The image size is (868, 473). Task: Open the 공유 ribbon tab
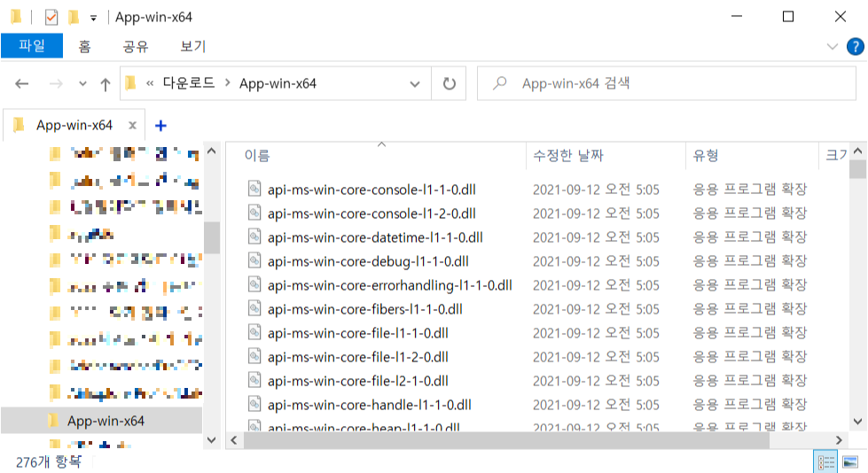pyautogui.click(x=136, y=46)
